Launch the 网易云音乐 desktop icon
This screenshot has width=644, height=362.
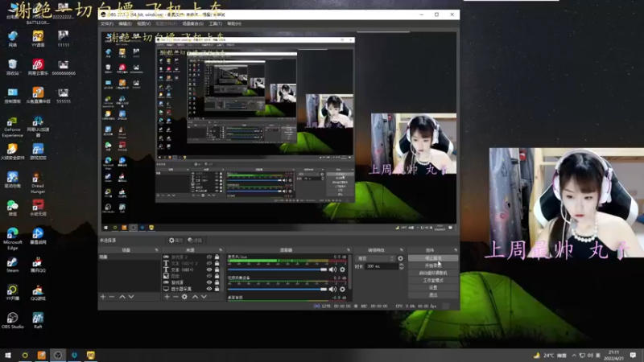pyautogui.click(x=38, y=67)
